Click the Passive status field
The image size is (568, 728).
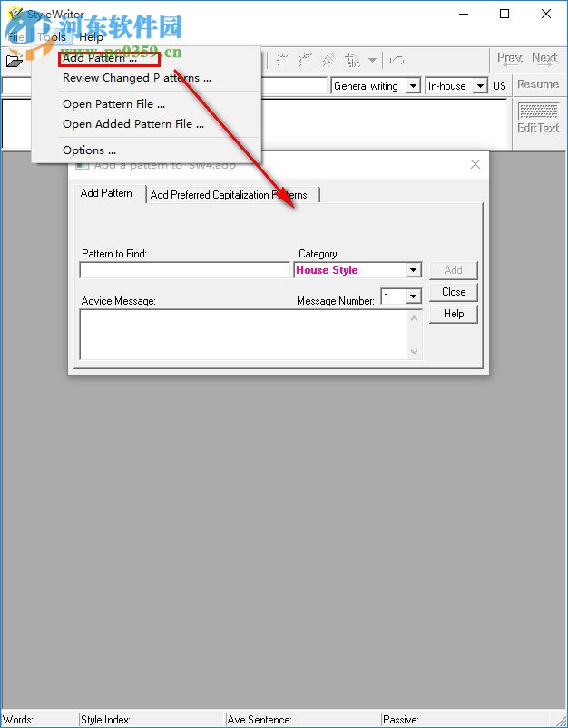465,720
